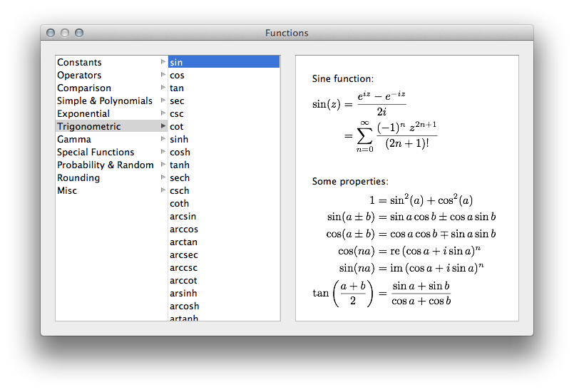This screenshot has height=392, width=574.
Task: Choose the arcsin function
Action: (183, 217)
